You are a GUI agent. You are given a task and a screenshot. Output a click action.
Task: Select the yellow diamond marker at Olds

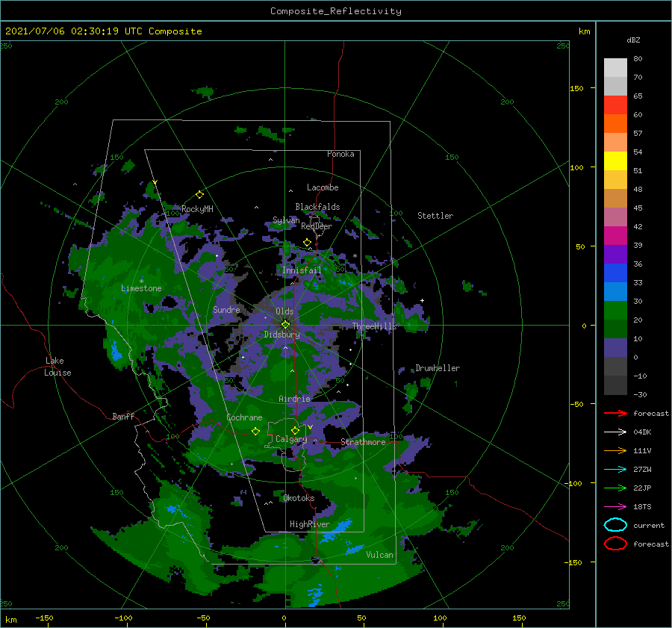pos(285,325)
